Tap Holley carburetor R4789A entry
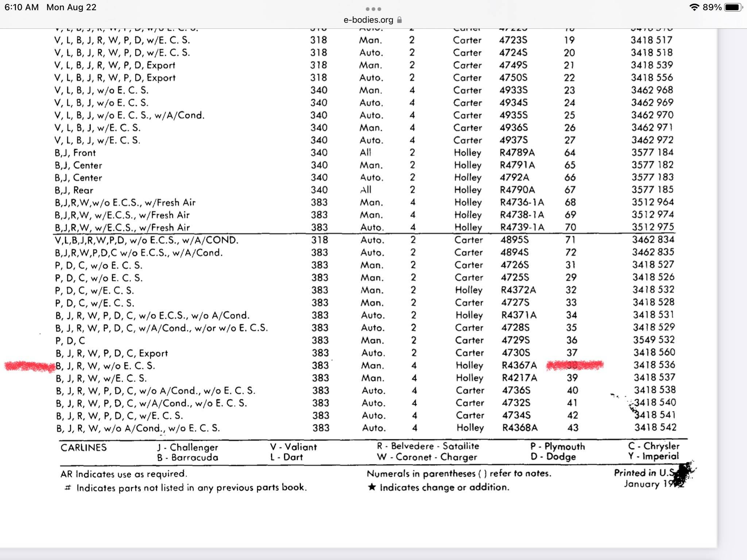Viewport: 747px width, 560px height. coord(517,152)
